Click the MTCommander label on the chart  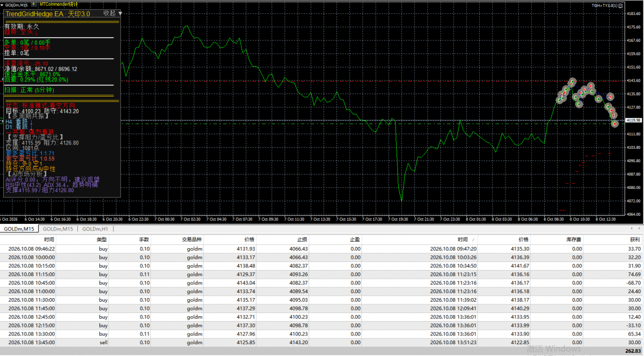coord(60,4)
